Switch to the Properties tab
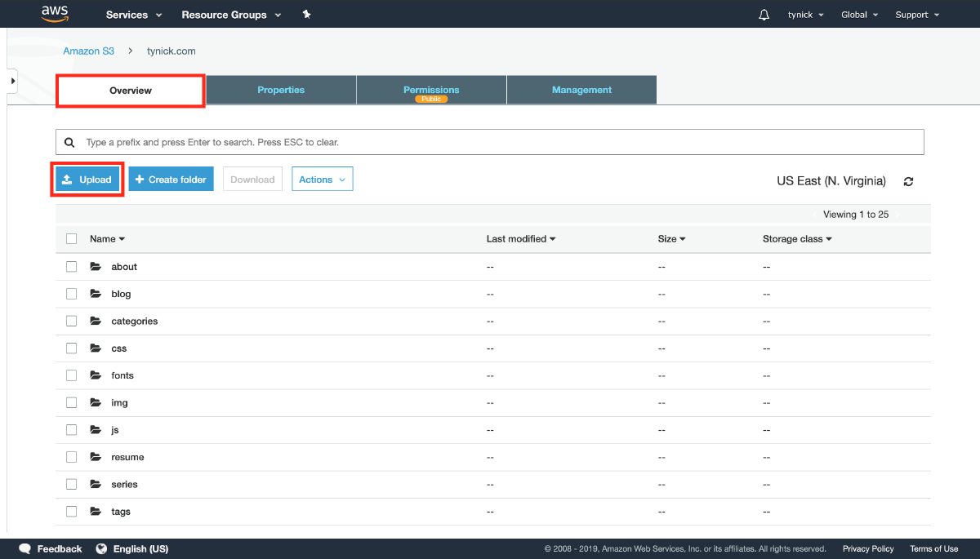Screen dimensions: 980x559 [x=281, y=90]
